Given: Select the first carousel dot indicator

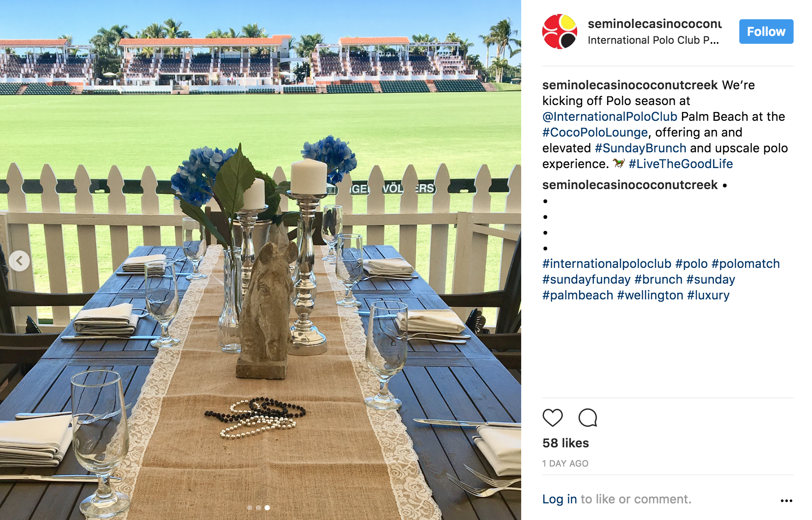Looking at the screenshot, I should click(250, 508).
